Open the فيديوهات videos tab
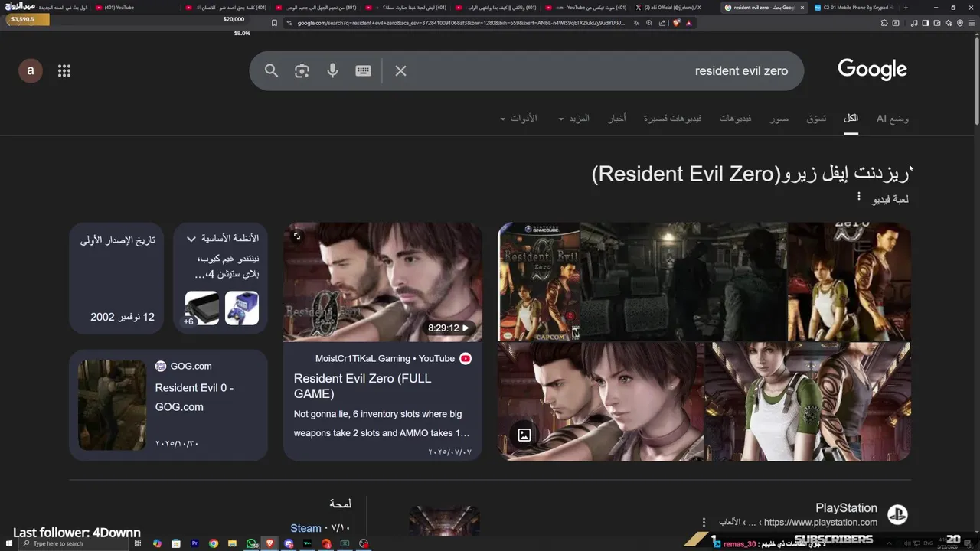 coord(735,119)
